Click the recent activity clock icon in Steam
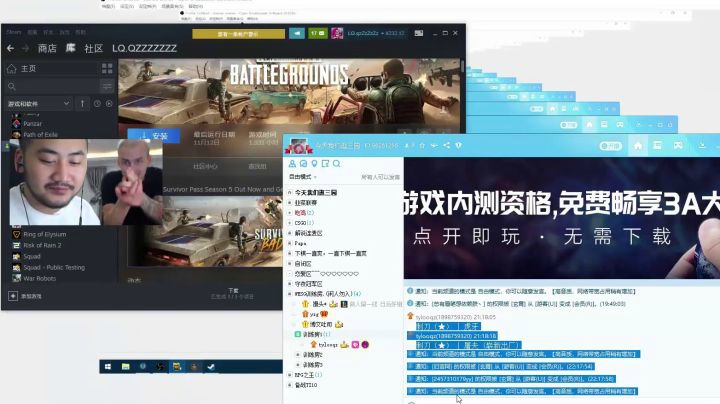 click(97, 104)
